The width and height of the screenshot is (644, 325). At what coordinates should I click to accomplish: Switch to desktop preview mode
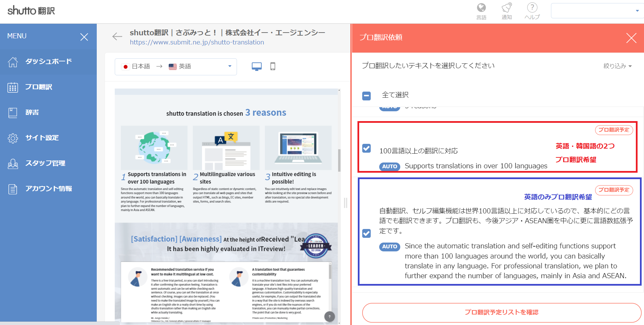(257, 66)
